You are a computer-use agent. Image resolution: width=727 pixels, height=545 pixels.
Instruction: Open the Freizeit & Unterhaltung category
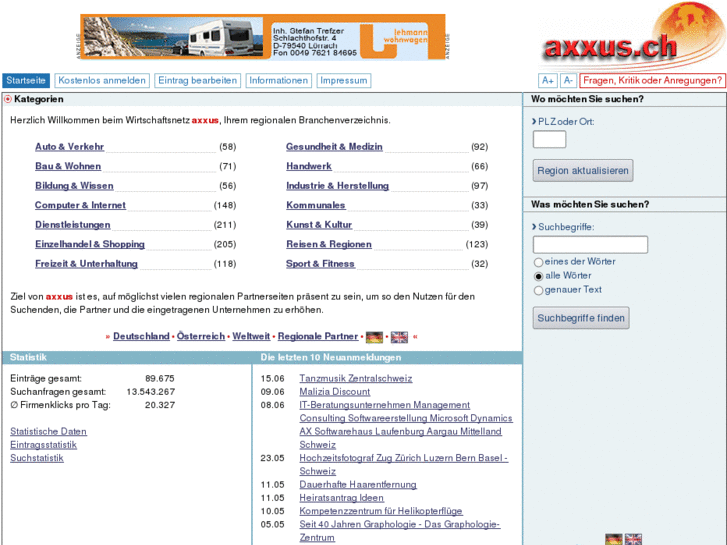86,263
